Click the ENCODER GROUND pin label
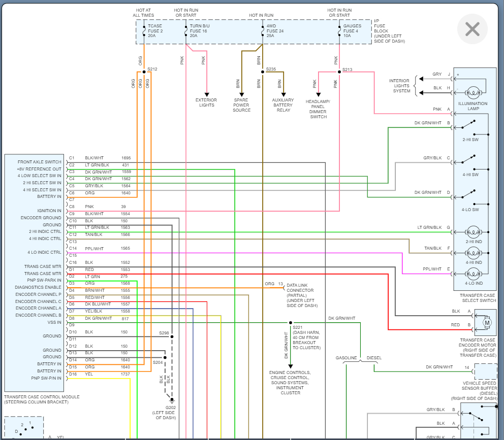This screenshot has width=504, height=440. coord(41,218)
